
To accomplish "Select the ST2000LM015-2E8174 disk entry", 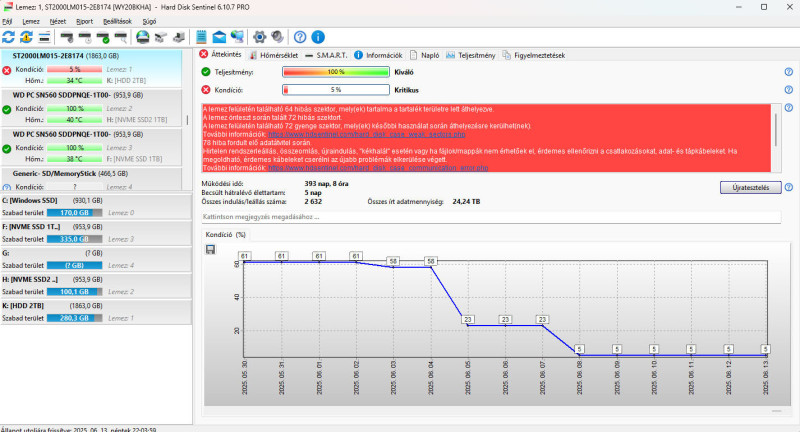I will pos(91,68).
